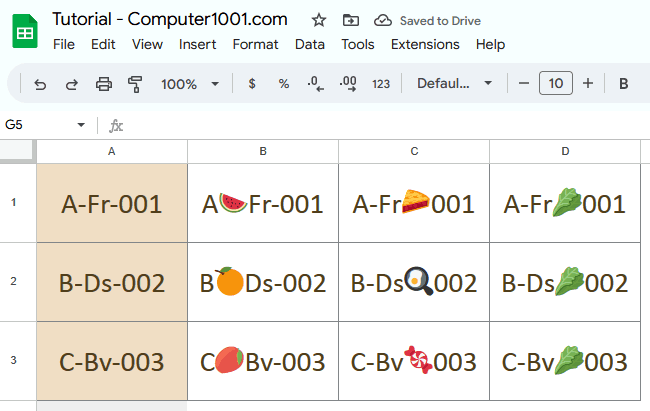650x411 pixels.
Task: Format as currency with dollar sign
Action: pos(252,84)
